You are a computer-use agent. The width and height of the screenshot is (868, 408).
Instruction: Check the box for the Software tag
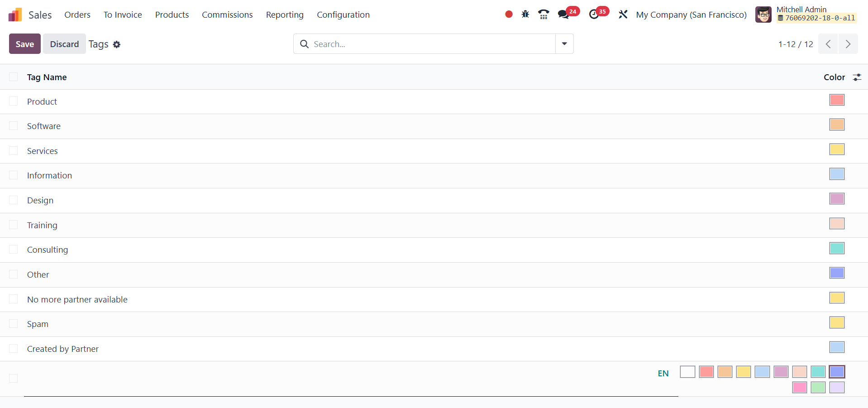pos(14,126)
